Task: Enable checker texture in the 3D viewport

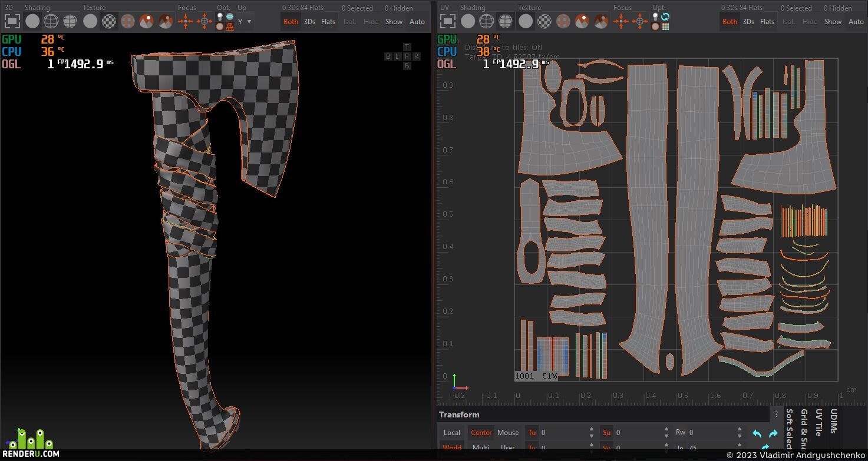Action: click(109, 22)
